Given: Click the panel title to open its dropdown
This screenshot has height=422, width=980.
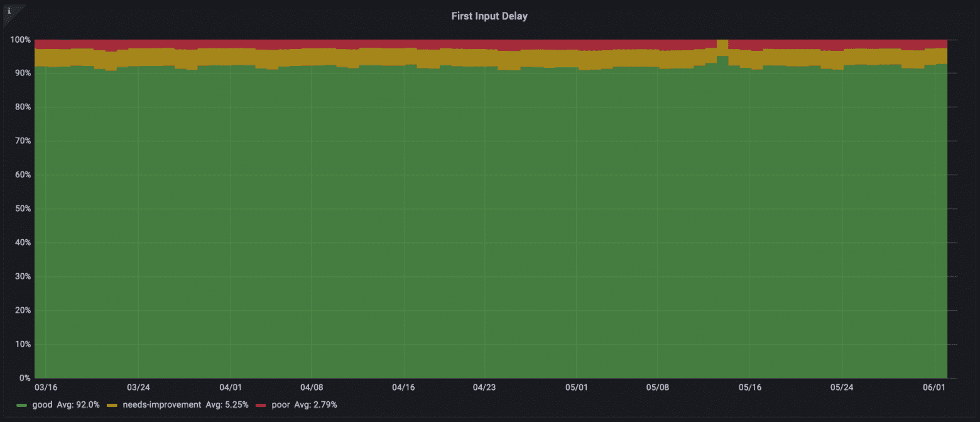Looking at the screenshot, I should point(489,16).
